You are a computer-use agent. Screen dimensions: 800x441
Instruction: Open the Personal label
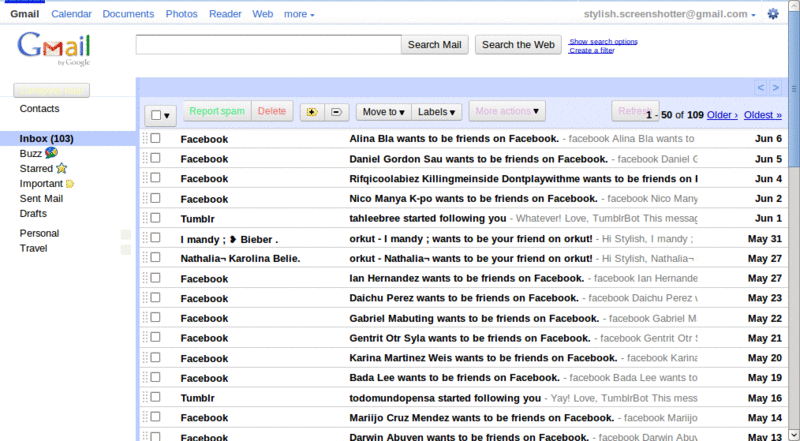pyautogui.click(x=39, y=233)
